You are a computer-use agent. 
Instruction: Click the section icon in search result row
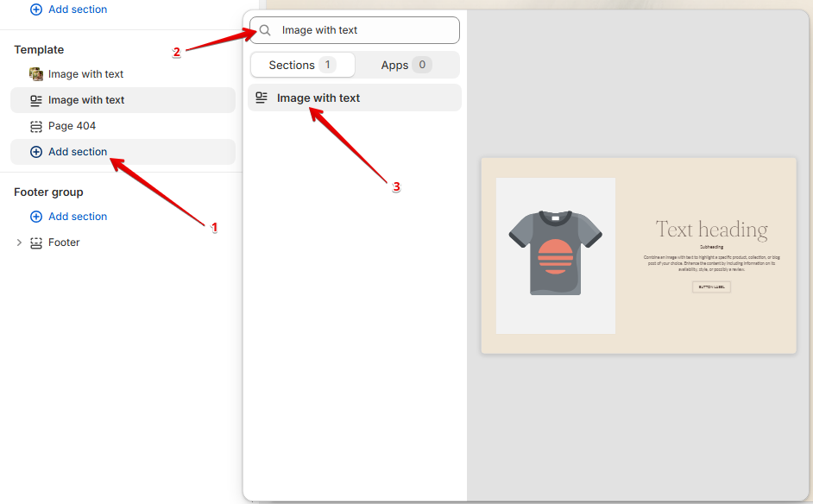(x=262, y=98)
